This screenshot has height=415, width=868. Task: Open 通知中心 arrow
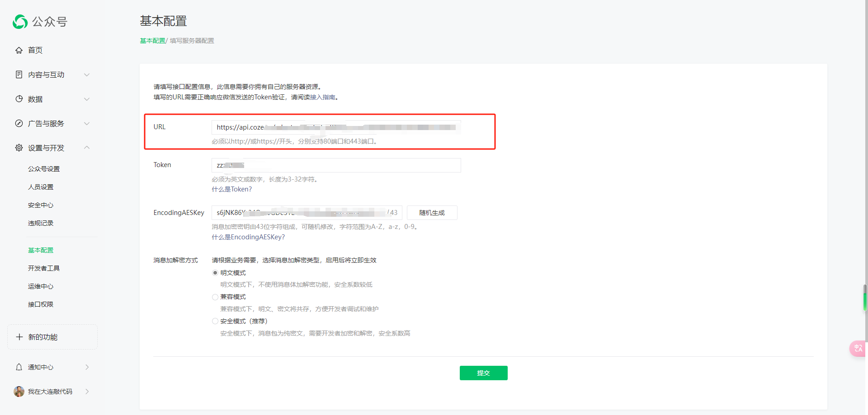tap(87, 367)
